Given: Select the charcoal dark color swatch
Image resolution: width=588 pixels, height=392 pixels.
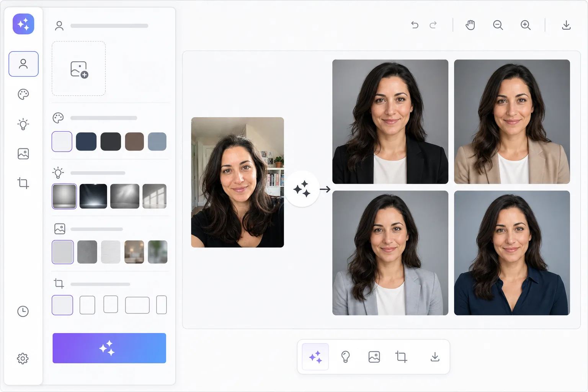Looking at the screenshot, I should point(111,142).
